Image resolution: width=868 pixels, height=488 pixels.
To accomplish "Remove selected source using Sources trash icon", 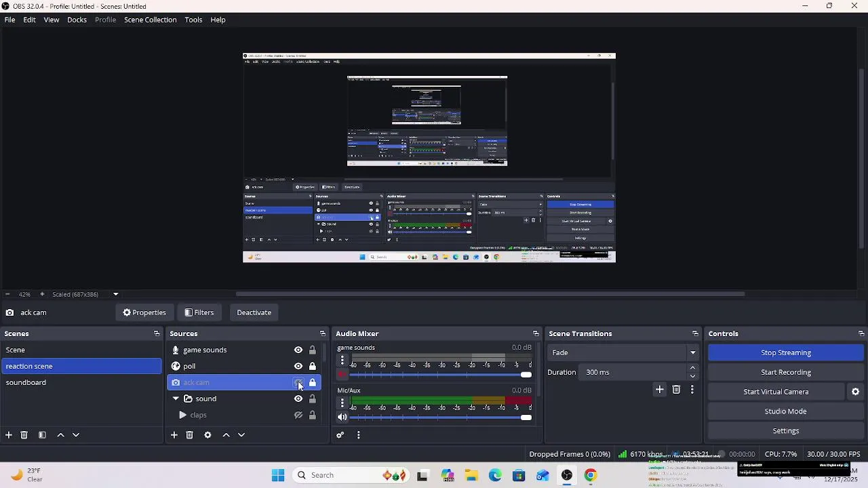I will point(190,435).
